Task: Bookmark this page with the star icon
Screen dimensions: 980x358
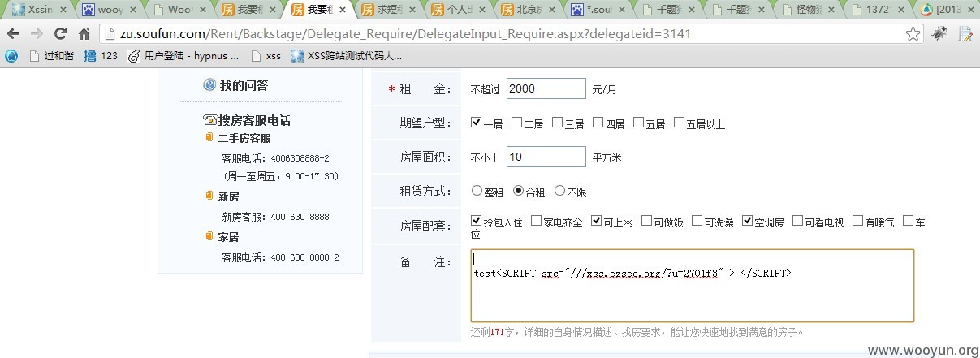Action: (x=913, y=34)
